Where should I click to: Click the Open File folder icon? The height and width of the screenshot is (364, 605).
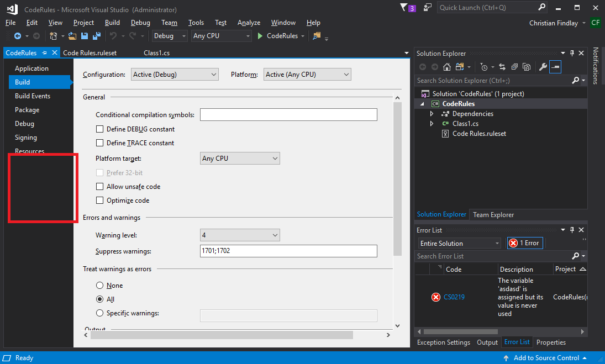click(72, 36)
